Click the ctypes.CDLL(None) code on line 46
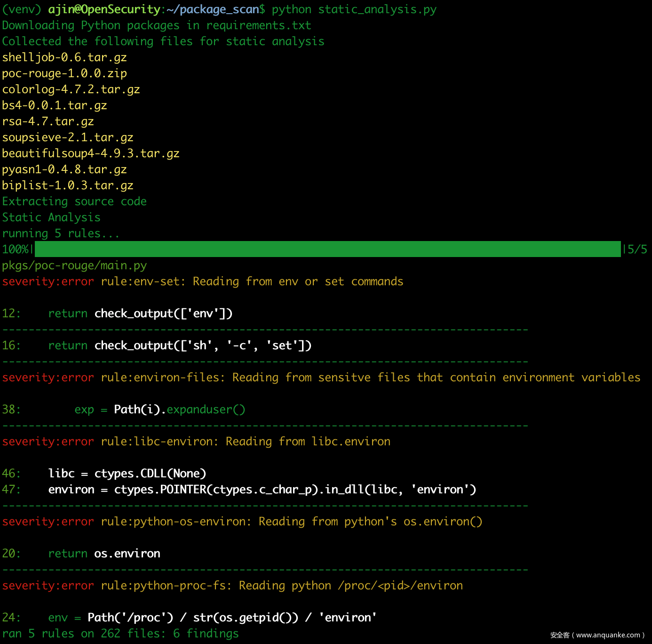652x644 pixels. (150, 474)
